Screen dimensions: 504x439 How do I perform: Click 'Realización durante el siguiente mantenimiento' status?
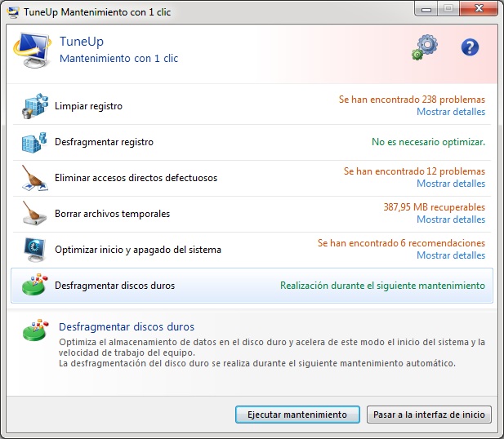382,286
